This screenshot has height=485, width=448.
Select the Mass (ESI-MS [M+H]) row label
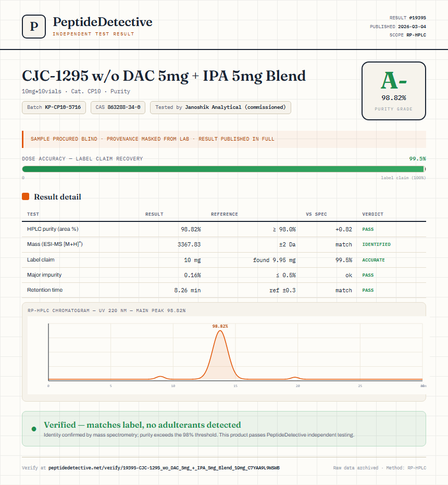coord(55,244)
